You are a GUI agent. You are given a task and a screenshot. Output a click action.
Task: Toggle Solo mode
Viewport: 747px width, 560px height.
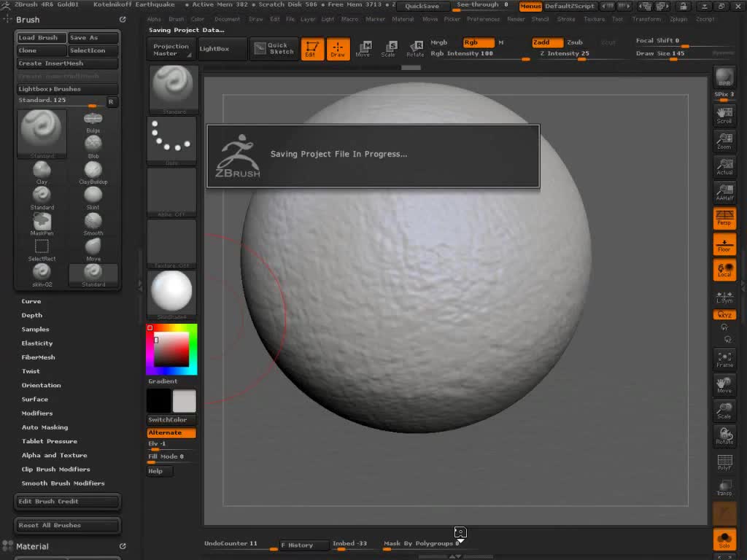coord(724,539)
